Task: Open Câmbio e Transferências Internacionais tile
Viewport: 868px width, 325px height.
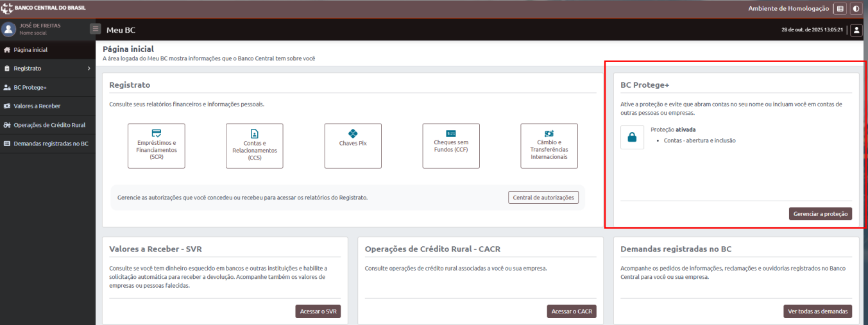Action: (549, 146)
